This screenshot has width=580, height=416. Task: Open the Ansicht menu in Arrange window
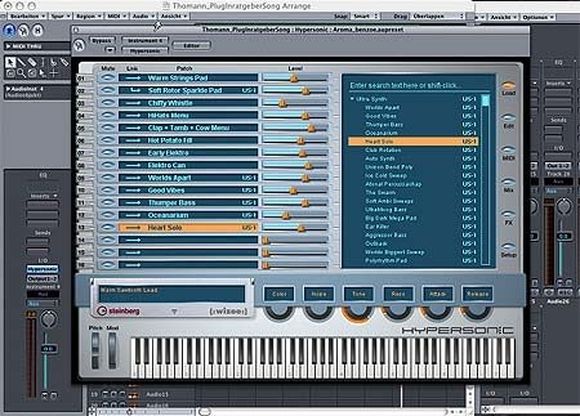click(174, 16)
